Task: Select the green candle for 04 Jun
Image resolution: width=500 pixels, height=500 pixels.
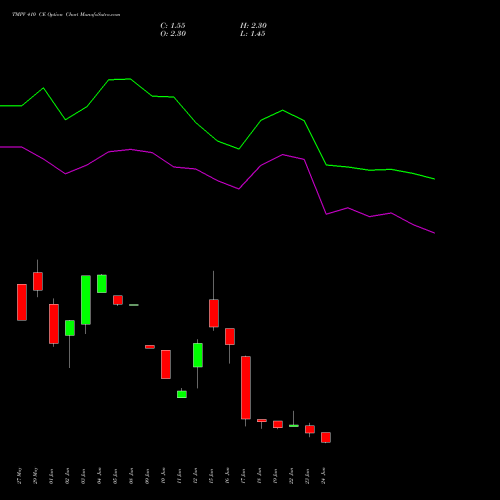Action: [x=102, y=284]
